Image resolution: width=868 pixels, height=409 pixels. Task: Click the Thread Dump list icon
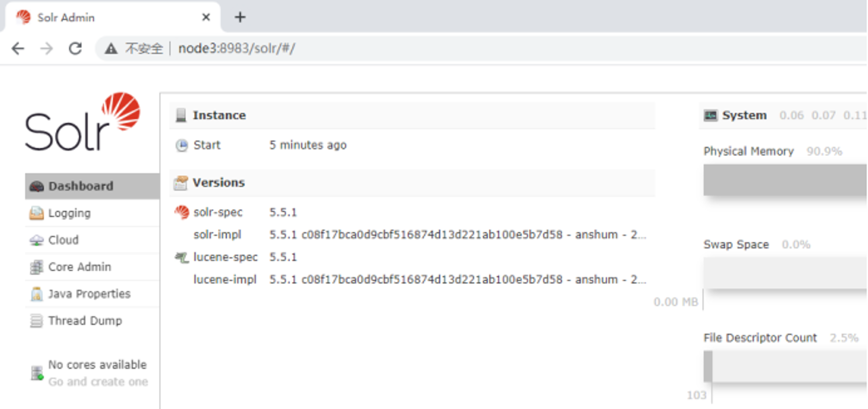click(x=36, y=321)
